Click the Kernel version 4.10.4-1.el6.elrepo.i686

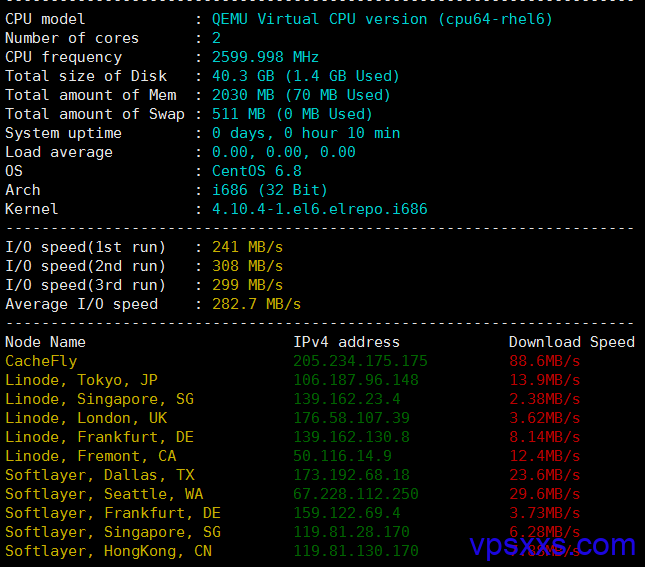[x=320, y=209]
